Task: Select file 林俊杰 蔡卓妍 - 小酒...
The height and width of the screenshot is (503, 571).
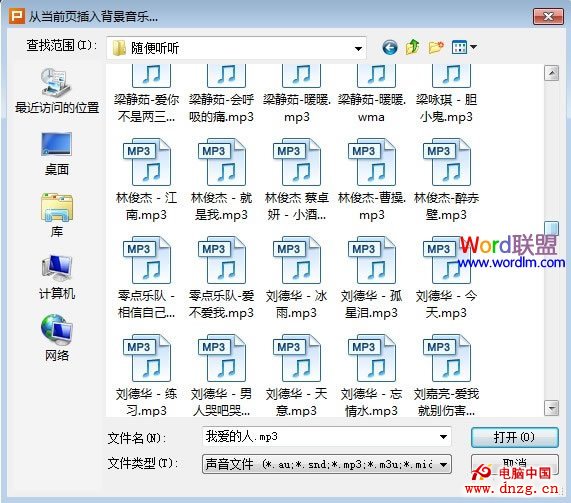Action: coord(296,180)
